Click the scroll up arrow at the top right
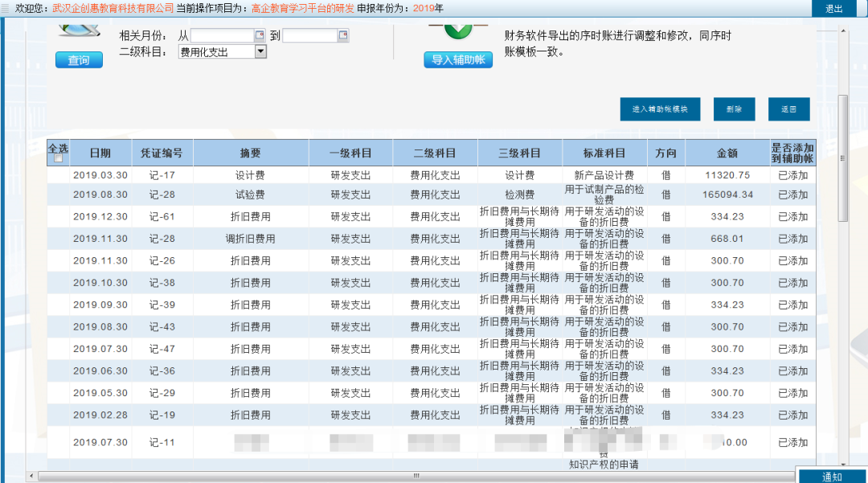The width and height of the screenshot is (868, 483). (842, 31)
